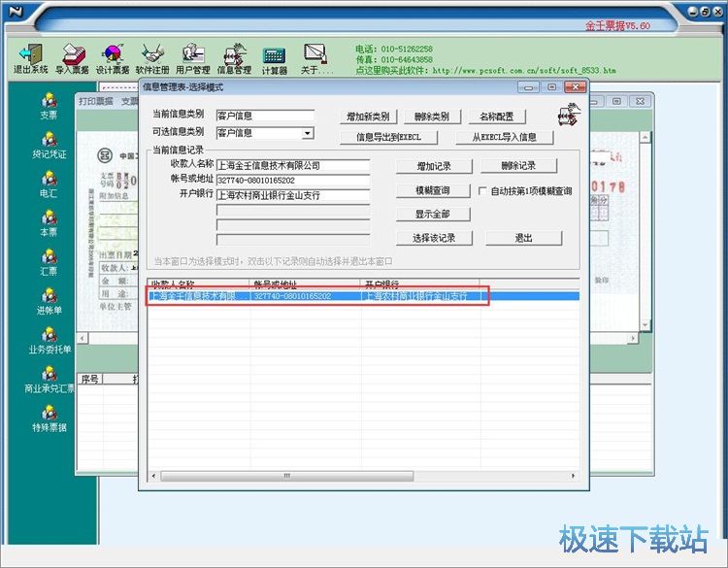This screenshot has height=568, width=728.
Task: Enable 自动按第1项模糊查询 checkbox
Action: point(482,191)
